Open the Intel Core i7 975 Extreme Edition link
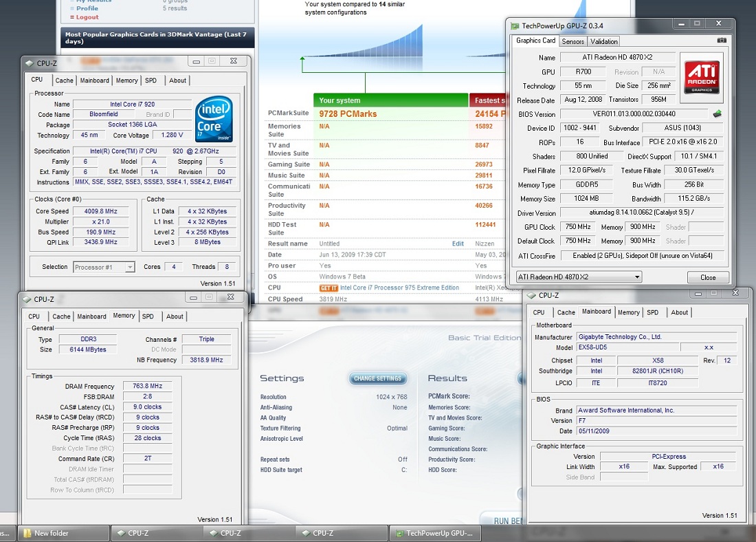This screenshot has width=756, height=542. (399, 288)
